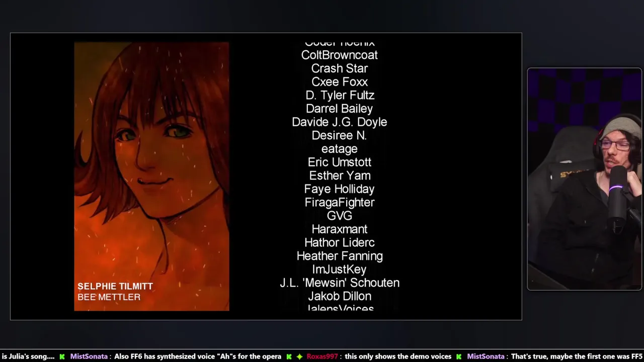Image resolution: width=644 pixels, height=362 pixels.
Task: Select the credit name 'ColtBrowncoat'
Action: (x=340, y=55)
